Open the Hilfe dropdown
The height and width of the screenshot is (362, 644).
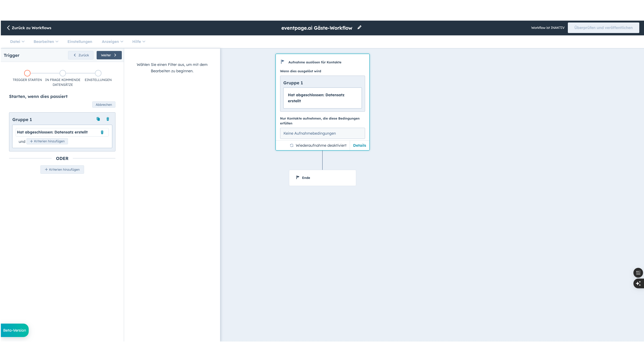pyautogui.click(x=138, y=41)
